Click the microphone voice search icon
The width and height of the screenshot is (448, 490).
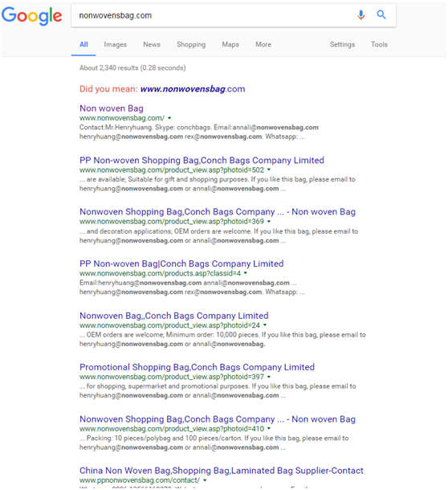tap(360, 14)
